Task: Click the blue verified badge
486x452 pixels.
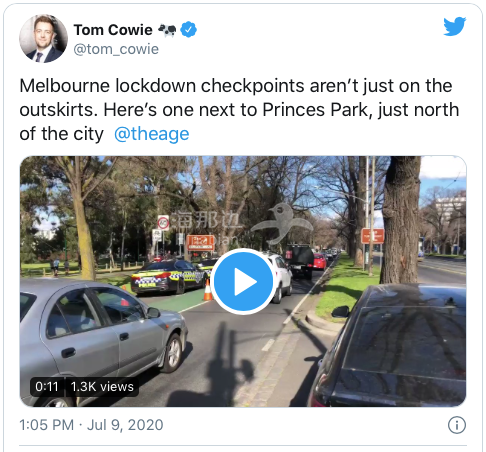Action: tap(188, 30)
